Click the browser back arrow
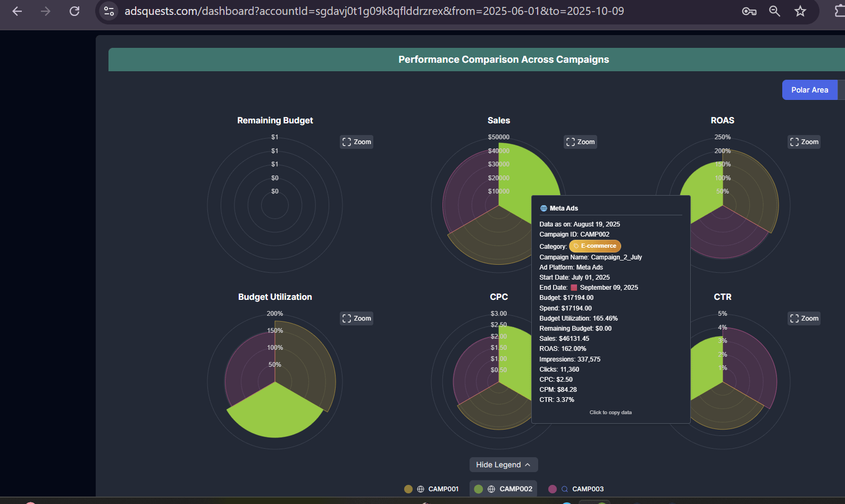This screenshot has width=845, height=504. tap(17, 11)
